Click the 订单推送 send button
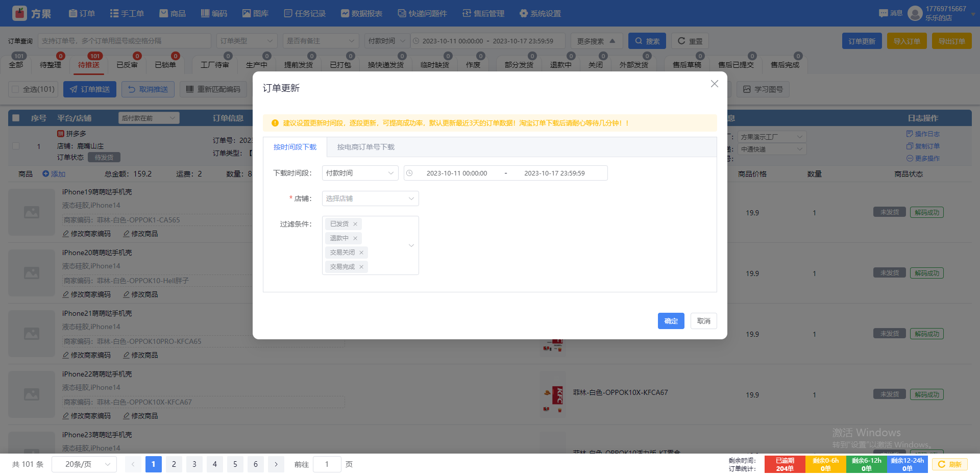The height and width of the screenshot is (475, 980). [90, 89]
